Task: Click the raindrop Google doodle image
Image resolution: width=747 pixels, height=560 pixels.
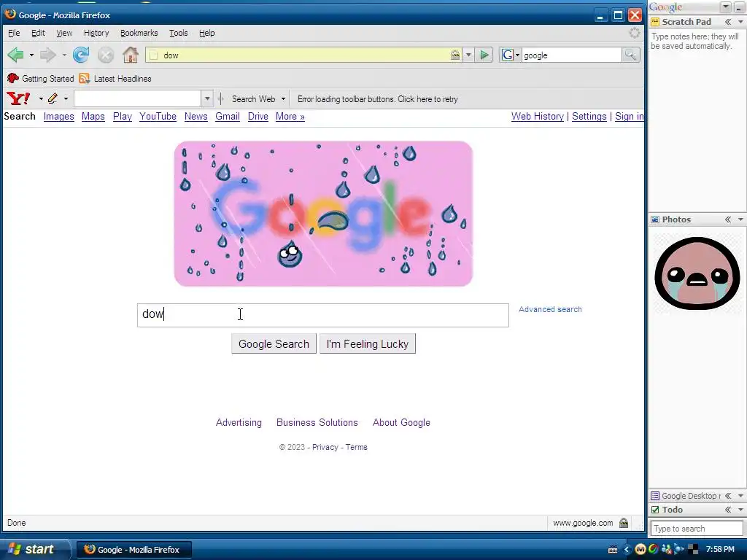Action: [323, 214]
